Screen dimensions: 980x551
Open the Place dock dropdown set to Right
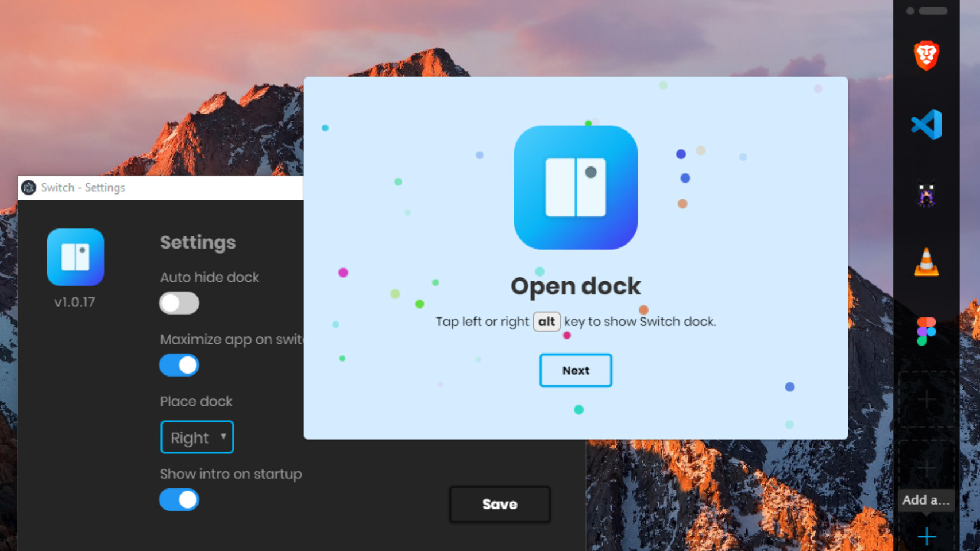[x=197, y=437]
